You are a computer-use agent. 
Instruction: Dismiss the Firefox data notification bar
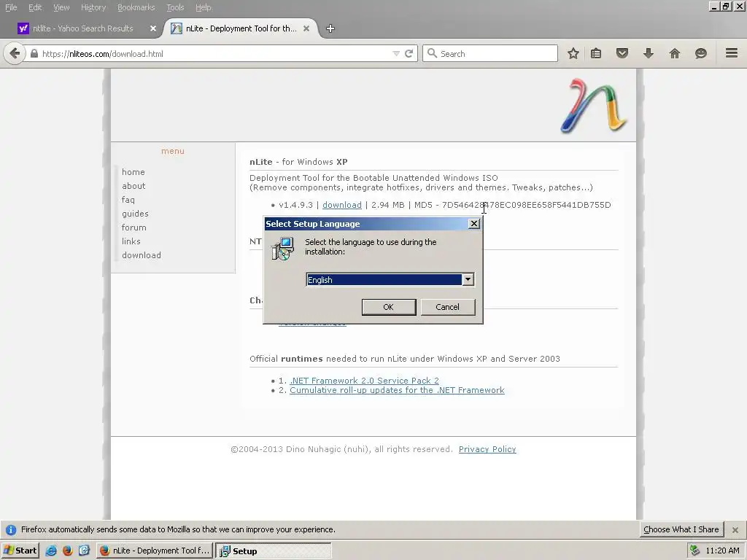coord(735,529)
